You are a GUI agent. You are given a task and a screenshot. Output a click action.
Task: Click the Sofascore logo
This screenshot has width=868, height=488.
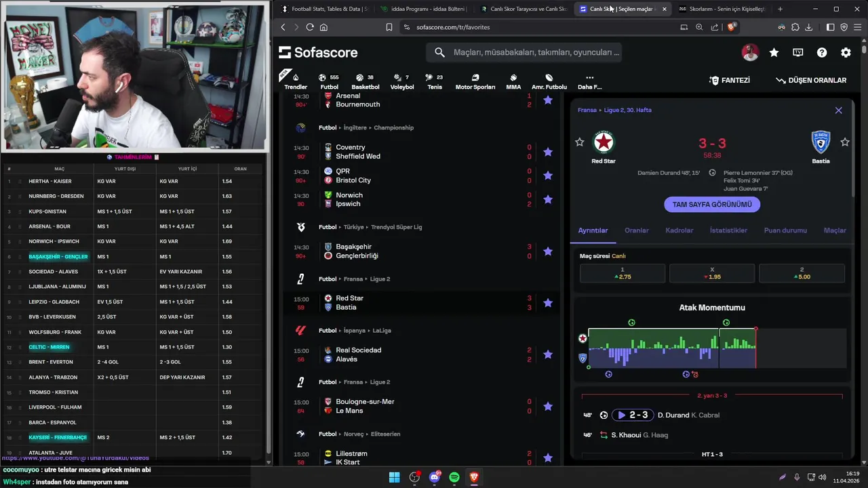point(318,52)
